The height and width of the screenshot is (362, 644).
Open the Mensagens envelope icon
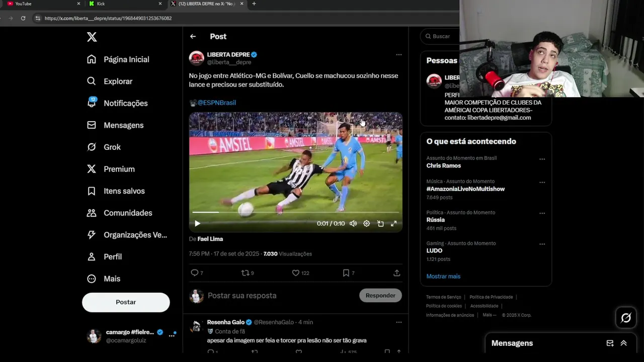(x=92, y=125)
